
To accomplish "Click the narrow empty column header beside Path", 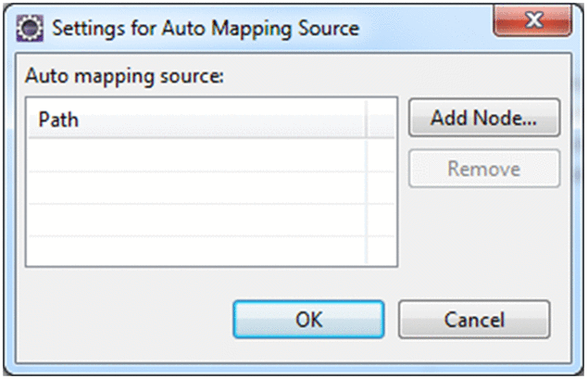I will (x=381, y=120).
